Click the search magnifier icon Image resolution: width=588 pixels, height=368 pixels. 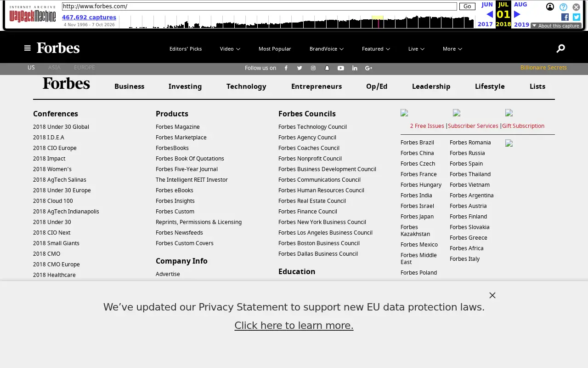(560, 48)
